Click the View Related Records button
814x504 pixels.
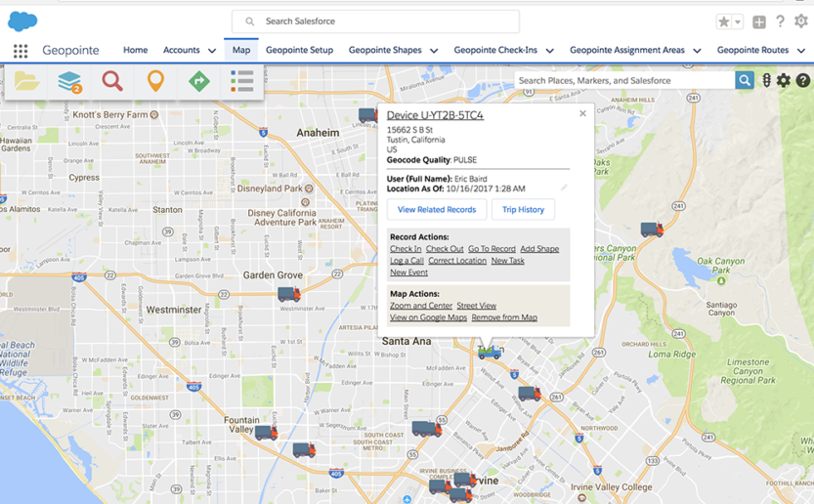437,210
